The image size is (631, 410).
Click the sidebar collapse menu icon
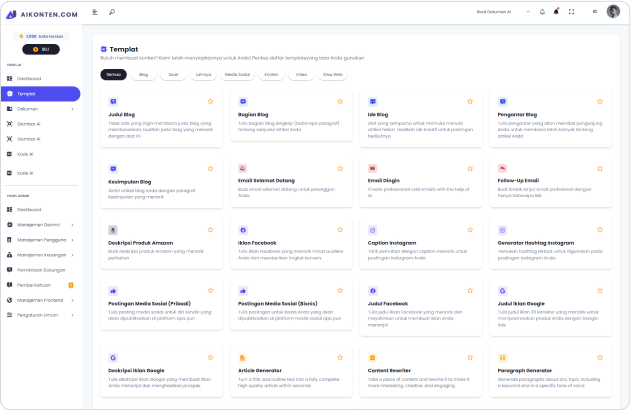pyautogui.click(x=95, y=12)
